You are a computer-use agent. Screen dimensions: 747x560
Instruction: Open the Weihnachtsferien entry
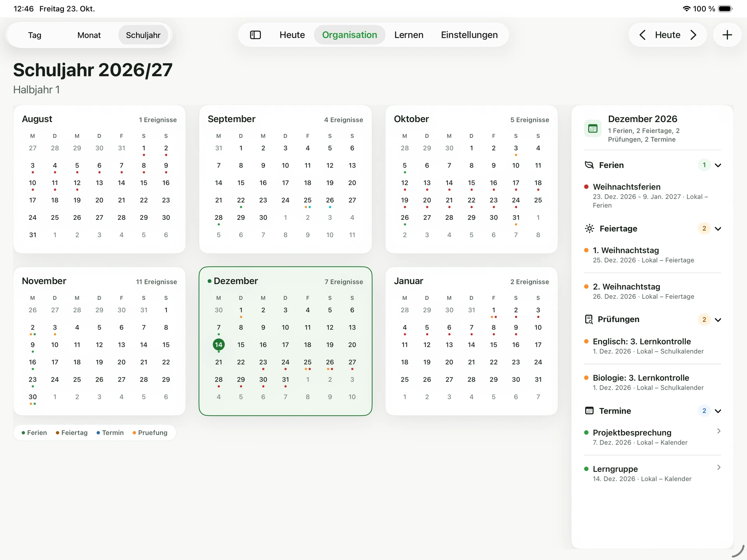[x=652, y=196]
